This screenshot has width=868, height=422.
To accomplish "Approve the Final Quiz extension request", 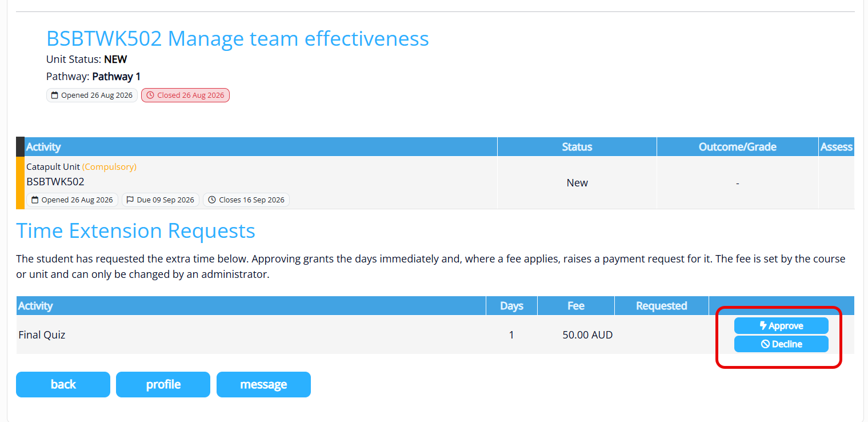I will click(781, 326).
